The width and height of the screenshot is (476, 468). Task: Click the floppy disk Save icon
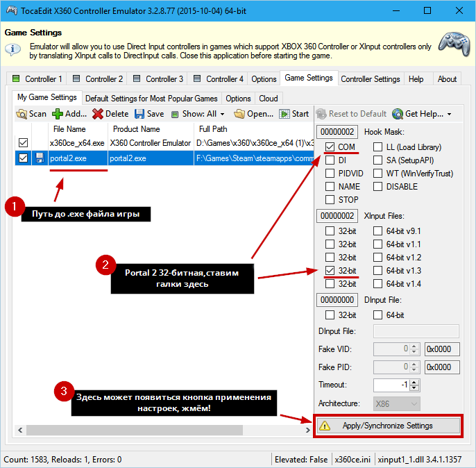click(139, 114)
